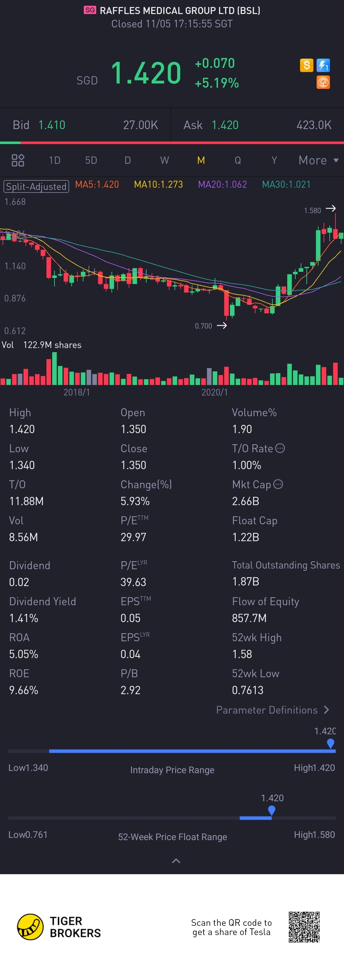Tap the orange dollar sign icon

point(306,65)
